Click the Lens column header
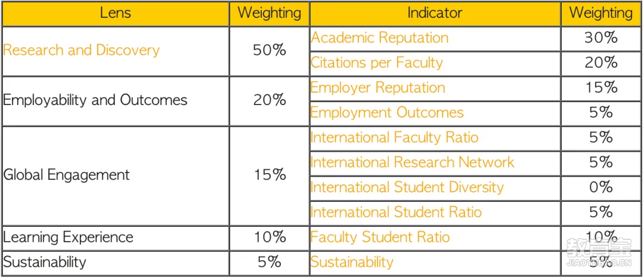644x280 pixels. pos(116,13)
